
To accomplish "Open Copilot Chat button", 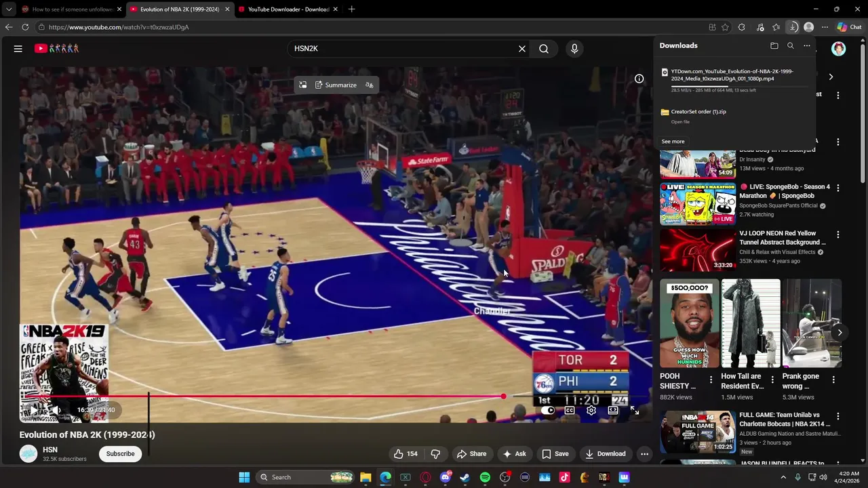I will click(849, 27).
